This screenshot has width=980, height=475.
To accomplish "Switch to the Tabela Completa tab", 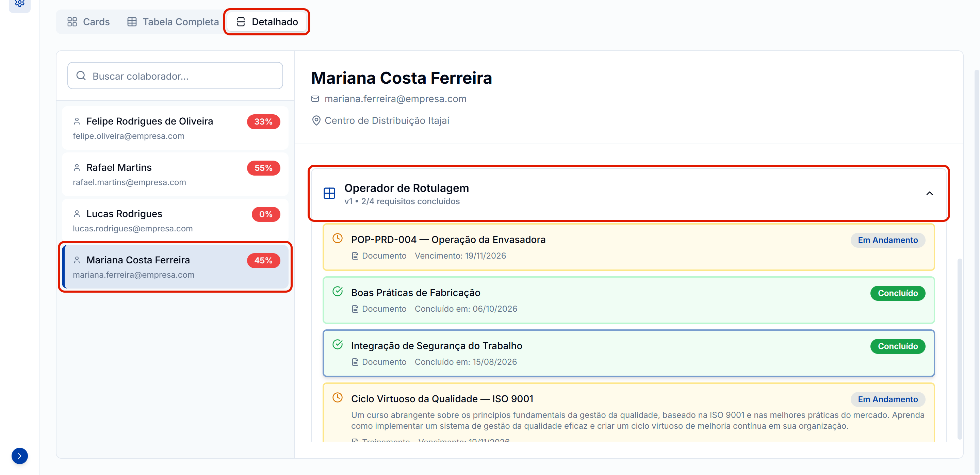I will click(173, 22).
